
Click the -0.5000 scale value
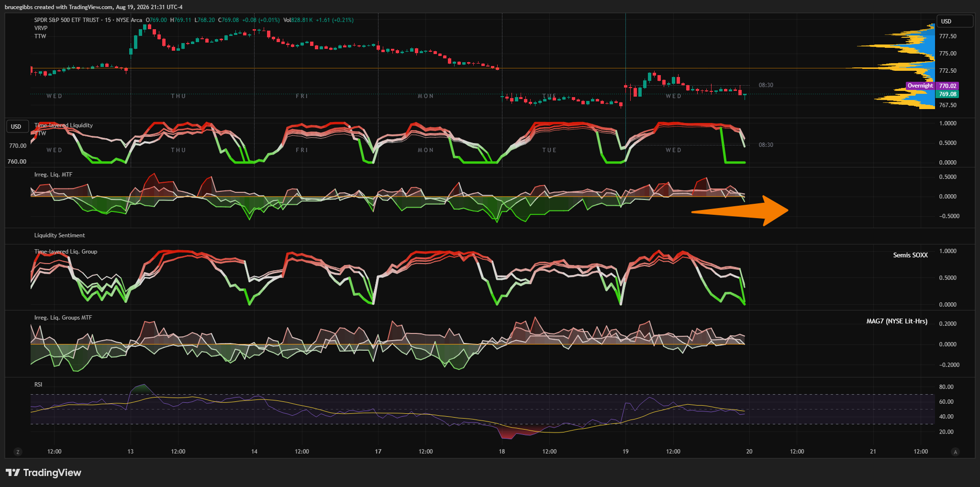(949, 216)
